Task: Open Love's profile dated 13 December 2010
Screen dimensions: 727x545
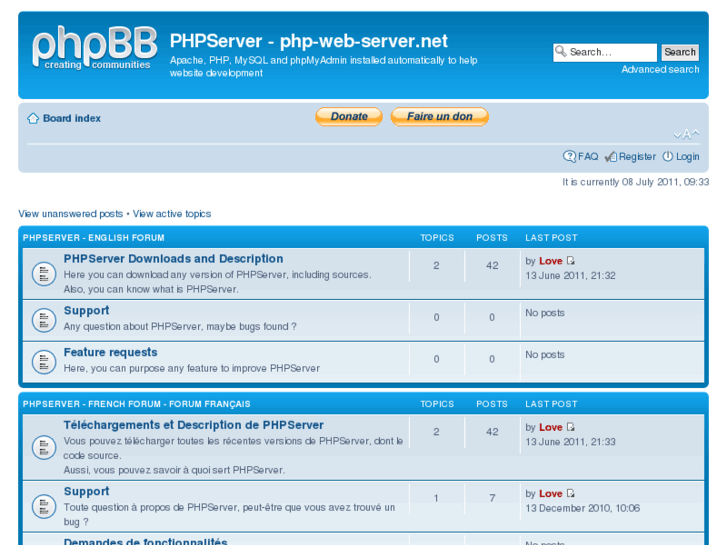Action: [x=551, y=494]
